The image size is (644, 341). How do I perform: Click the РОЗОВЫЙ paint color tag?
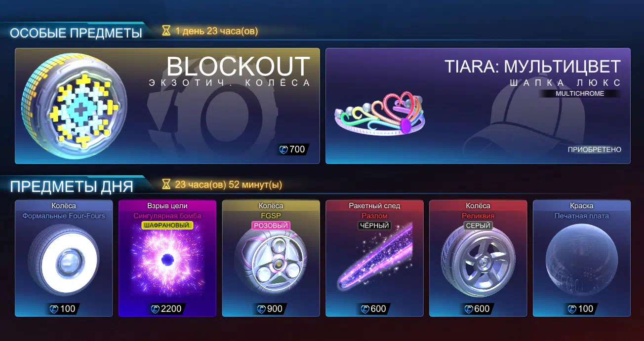(x=271, y=226)
